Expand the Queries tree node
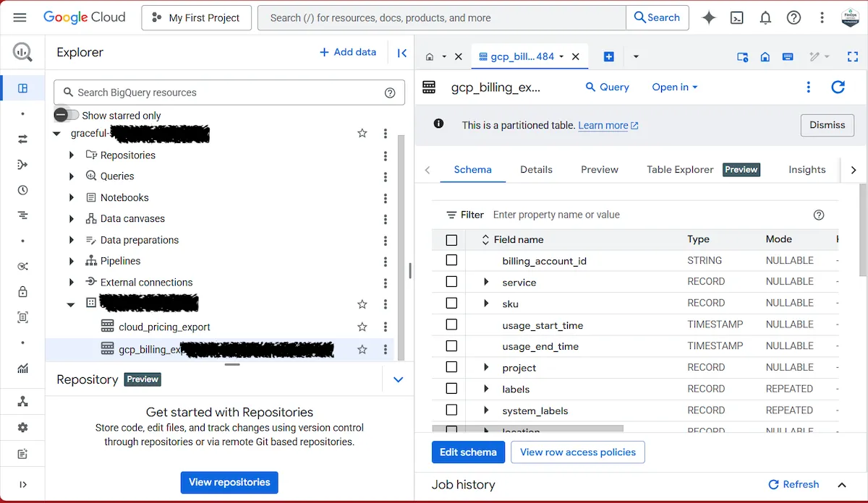This screenshot has height=503, width=868. pos(71,176)
